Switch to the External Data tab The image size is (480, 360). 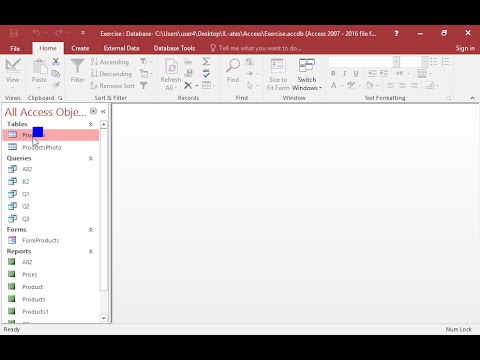[121, 48]
